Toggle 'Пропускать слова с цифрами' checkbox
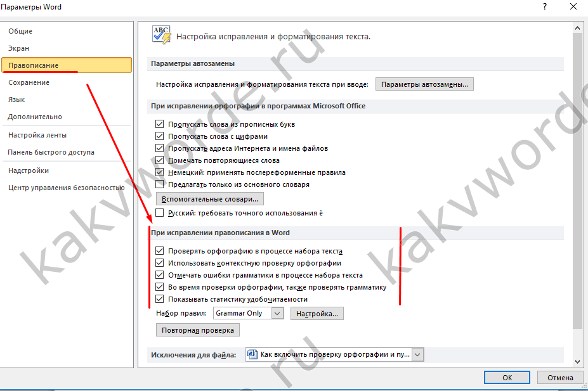Image resolution: width=588 pixels, height=391 pixels. tap(159, 136)
